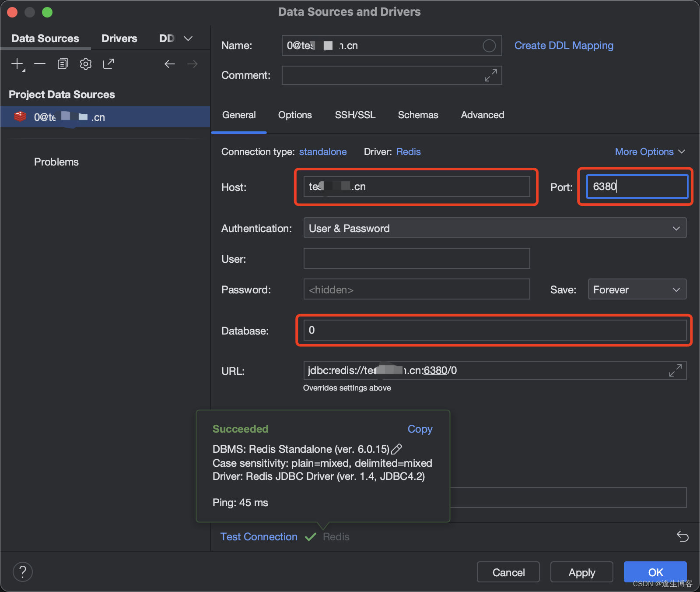700x592 pixels.
Task: Open the Options tab
Action: [295, 115]
